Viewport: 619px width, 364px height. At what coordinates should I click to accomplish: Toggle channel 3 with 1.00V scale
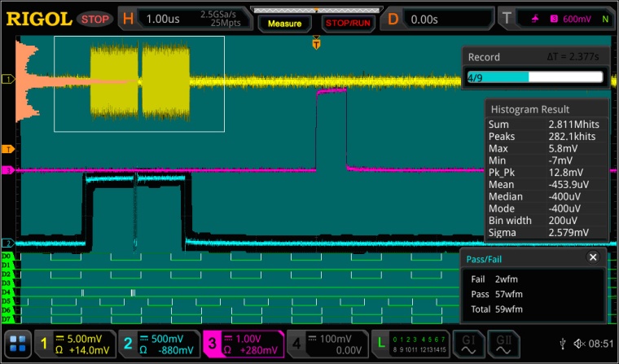coord(240,344)
